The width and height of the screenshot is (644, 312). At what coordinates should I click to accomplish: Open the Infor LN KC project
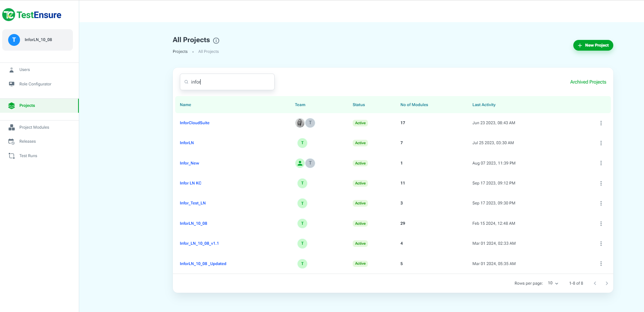coord(191,183)
